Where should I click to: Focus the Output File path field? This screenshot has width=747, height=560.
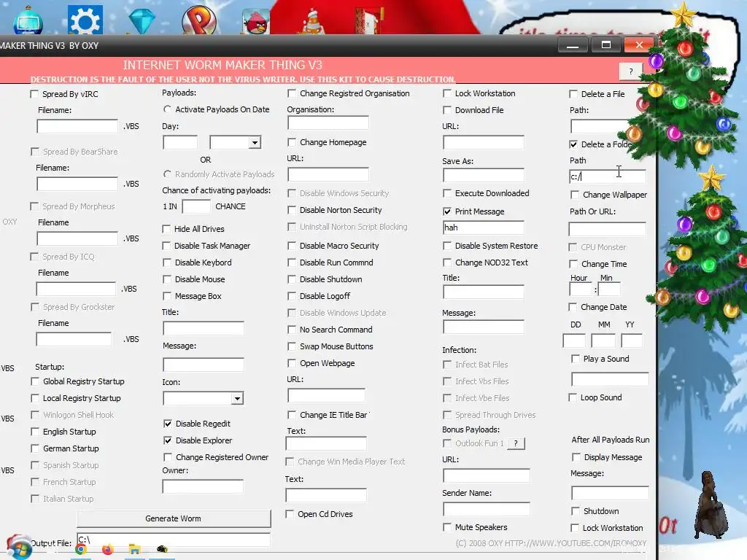(174, 540)
